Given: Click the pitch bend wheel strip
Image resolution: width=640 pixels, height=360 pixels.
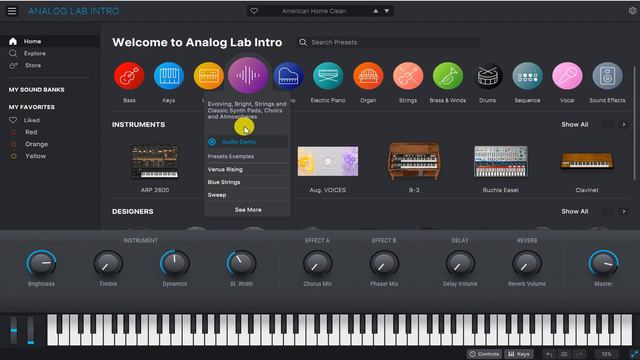Looking at the screenshot, I should pyautogui.click(x=14, y=330).
